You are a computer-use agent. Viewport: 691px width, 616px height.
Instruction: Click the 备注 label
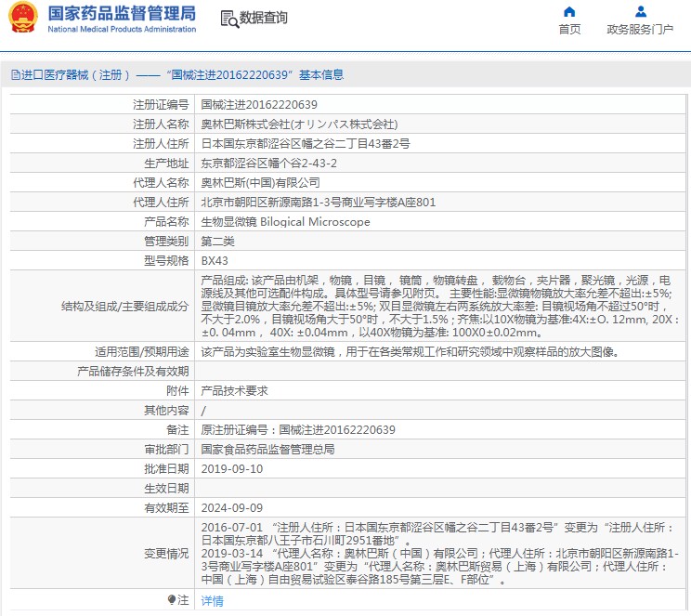(177, 430)
